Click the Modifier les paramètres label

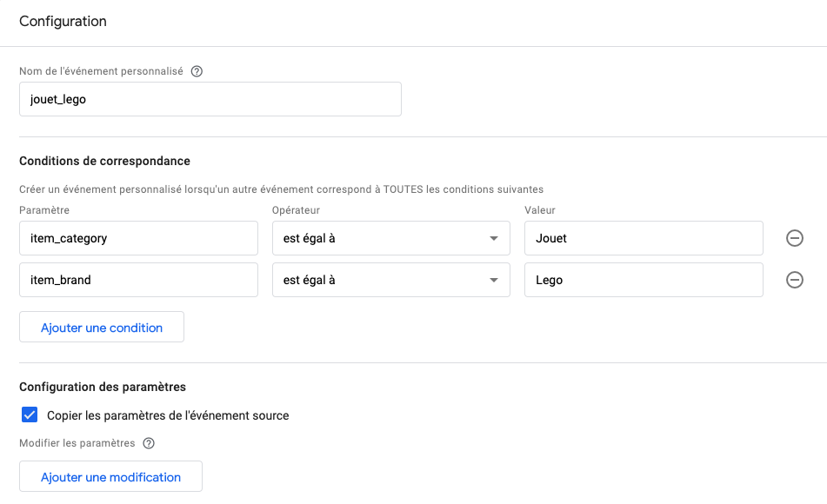(x=77, y=443)
